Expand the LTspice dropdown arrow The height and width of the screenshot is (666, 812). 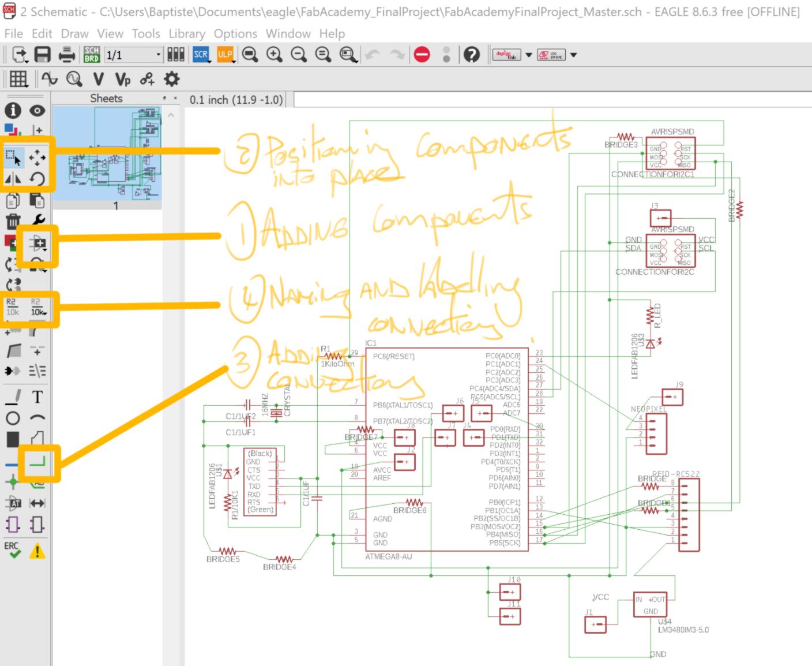click(x=573, y=55)
